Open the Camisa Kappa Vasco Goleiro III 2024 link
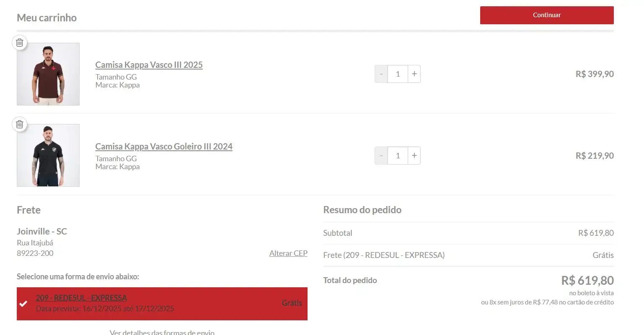Screen dimensions: 644x335 [x=163, y=147]
